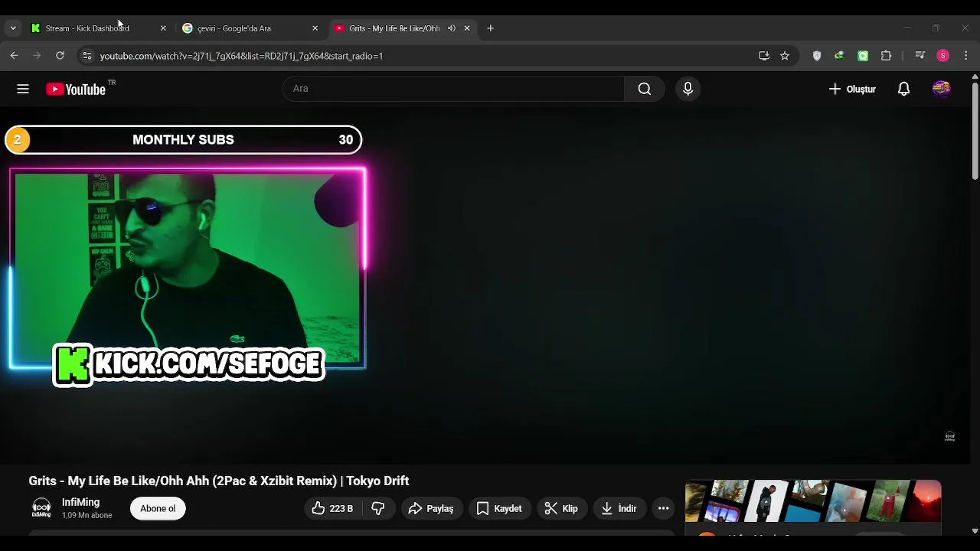This screenshot has width=980, height=551.
Task: Go back with the browser back arrow
Action: click(14, 56)
